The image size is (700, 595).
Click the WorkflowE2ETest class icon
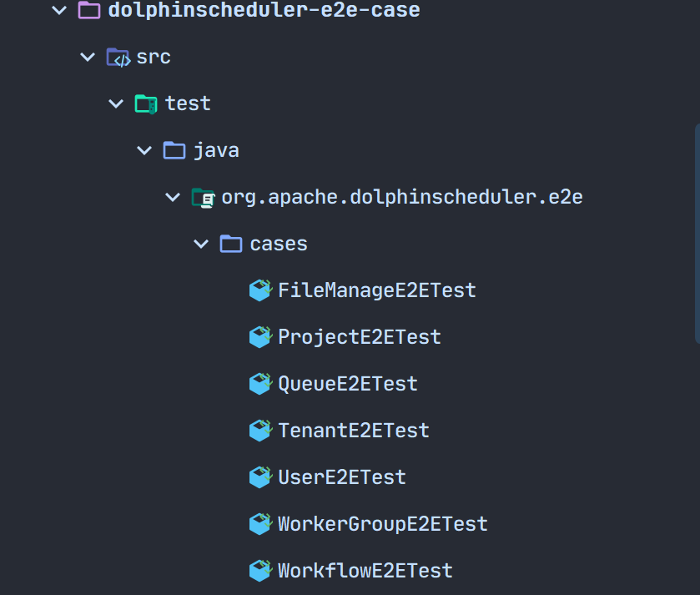pyautogui.click(x=261, y=571)
